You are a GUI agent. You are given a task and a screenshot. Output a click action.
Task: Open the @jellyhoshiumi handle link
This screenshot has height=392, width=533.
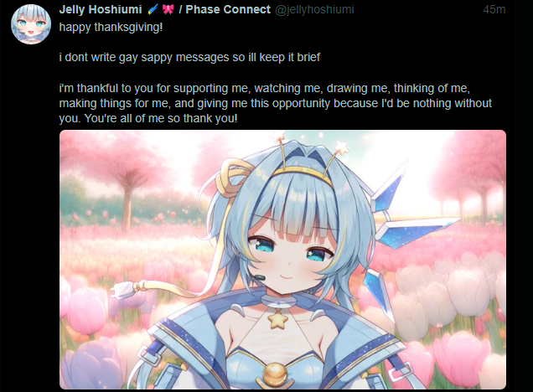click(x=314, y=9)
